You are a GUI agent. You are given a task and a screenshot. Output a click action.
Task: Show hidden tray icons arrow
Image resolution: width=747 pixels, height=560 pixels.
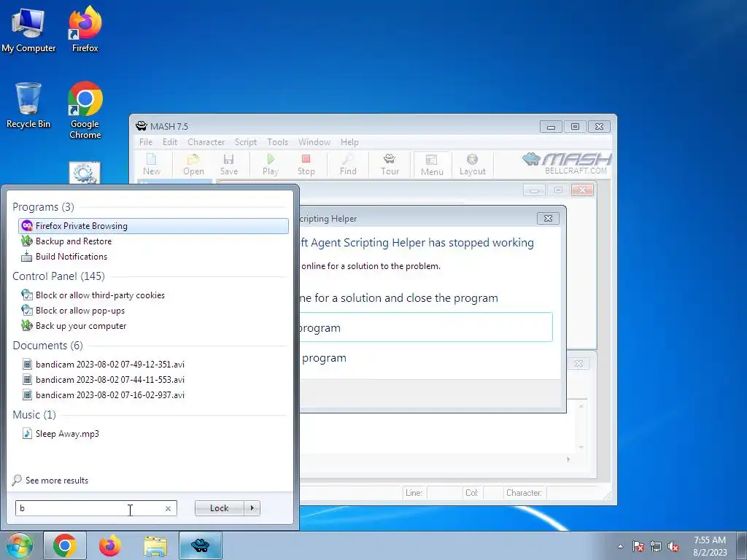[x=620, y=546]
